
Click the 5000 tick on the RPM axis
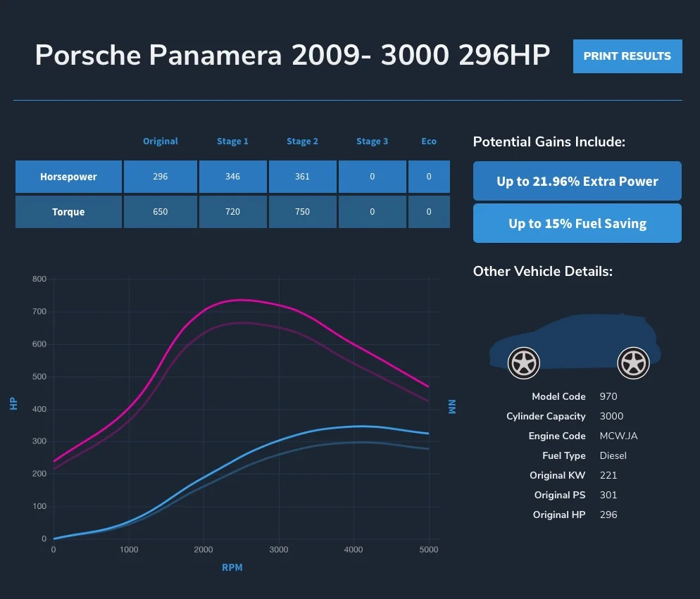point(429,550)
